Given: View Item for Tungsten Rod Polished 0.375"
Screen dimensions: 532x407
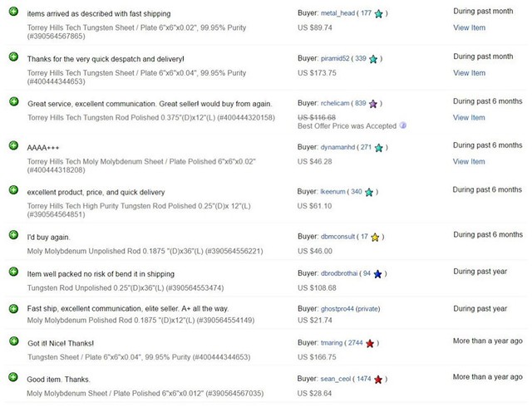Looking at the screenshot, I should click(469, 118).
